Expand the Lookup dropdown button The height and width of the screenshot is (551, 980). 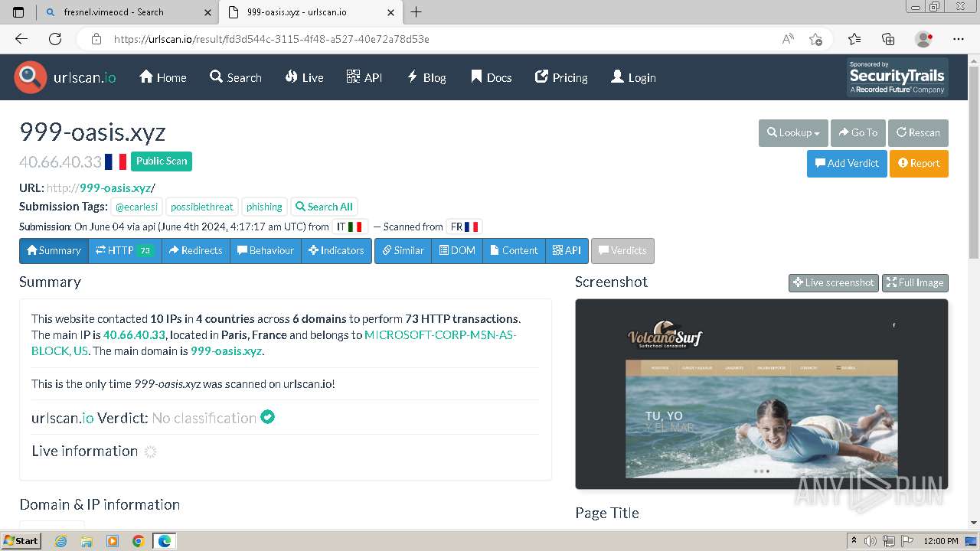(793, 132)
